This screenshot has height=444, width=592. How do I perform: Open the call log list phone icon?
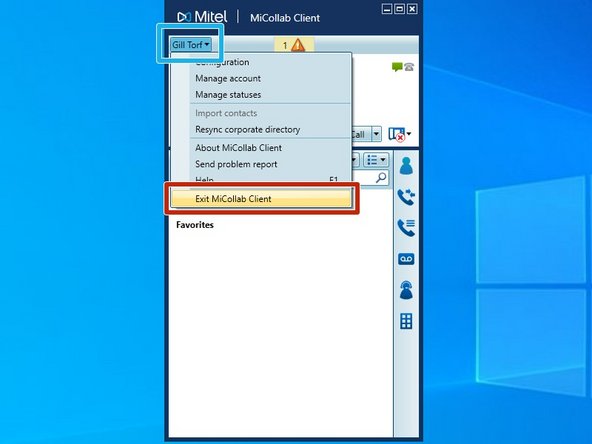click(x=406, y=228)
